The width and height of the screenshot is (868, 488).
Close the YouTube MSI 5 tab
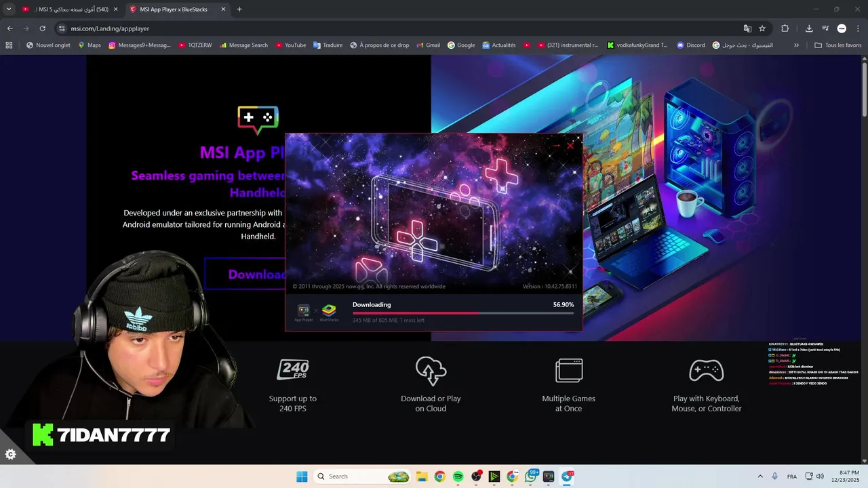click(x=115, y=9)
